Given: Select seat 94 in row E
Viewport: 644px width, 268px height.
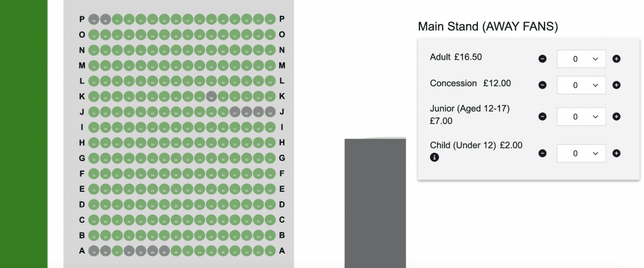Looking at the screenshot, I should point(270,189).
